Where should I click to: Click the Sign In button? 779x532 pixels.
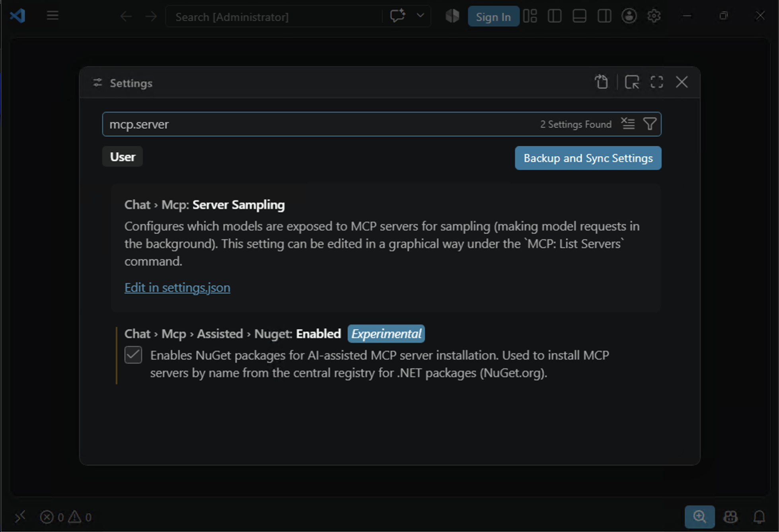coord(493,17)
